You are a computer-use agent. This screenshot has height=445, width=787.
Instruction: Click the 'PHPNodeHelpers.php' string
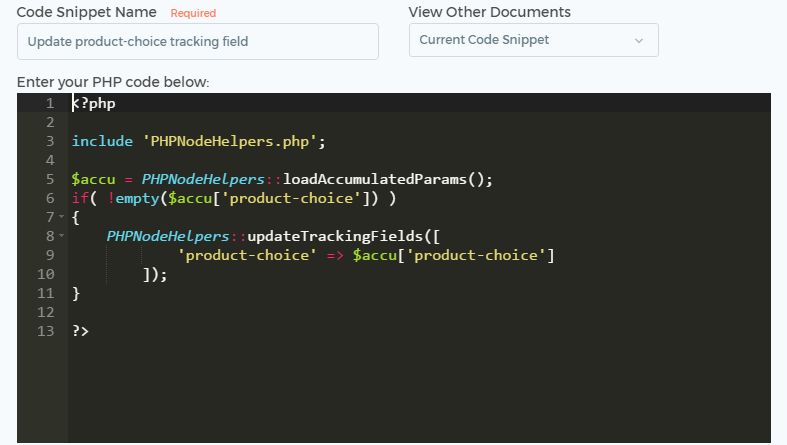[x=229, y=141]
